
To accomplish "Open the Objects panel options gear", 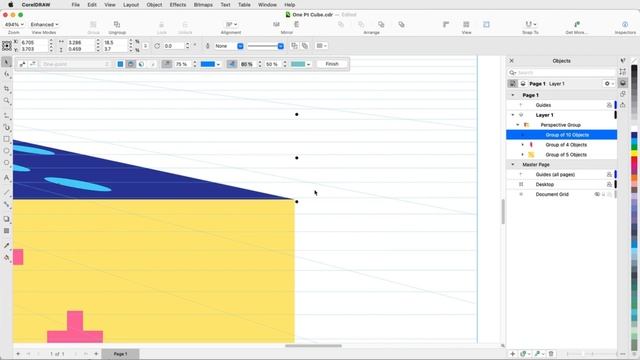I will point(609,84).
